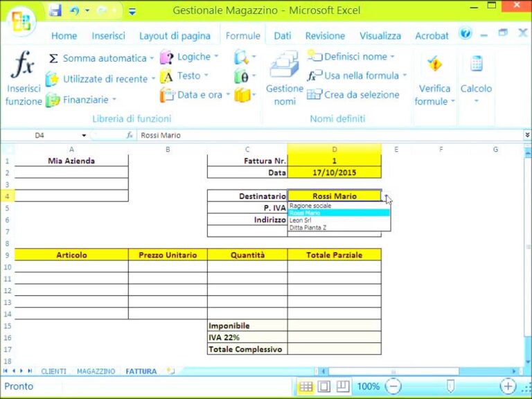Viewport: 532px width, 399px height.
Task: Choose Leon Srl from the list
Action: (339, 220)
